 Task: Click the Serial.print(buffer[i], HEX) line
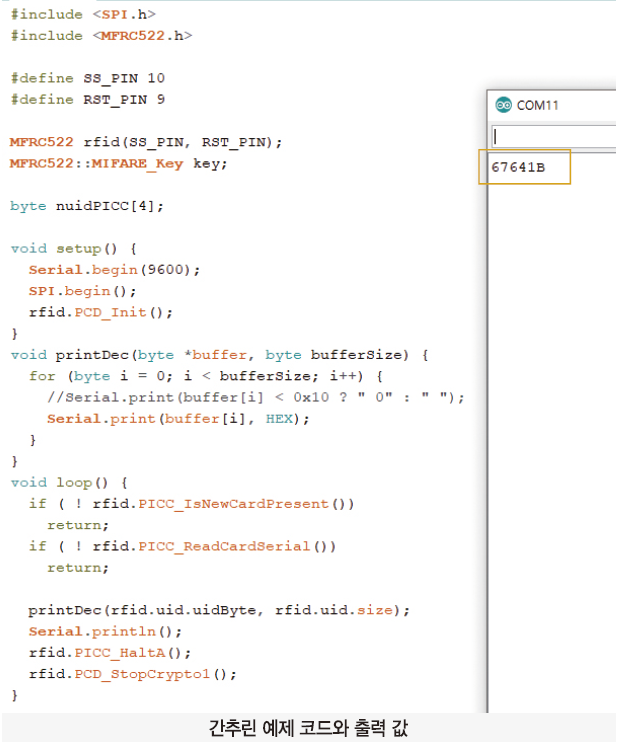coord(178,419)
